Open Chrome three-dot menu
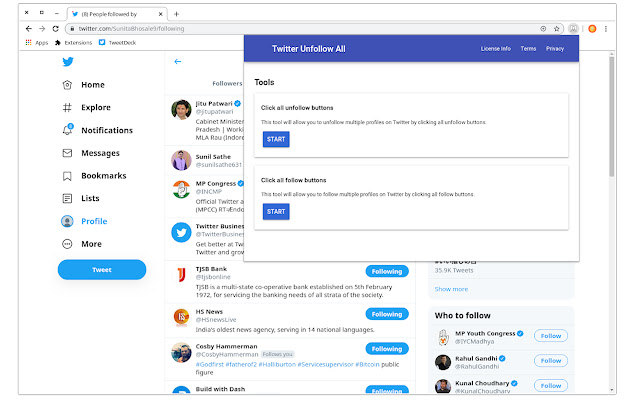Screen dimensions: 640x400 point(606,29)
